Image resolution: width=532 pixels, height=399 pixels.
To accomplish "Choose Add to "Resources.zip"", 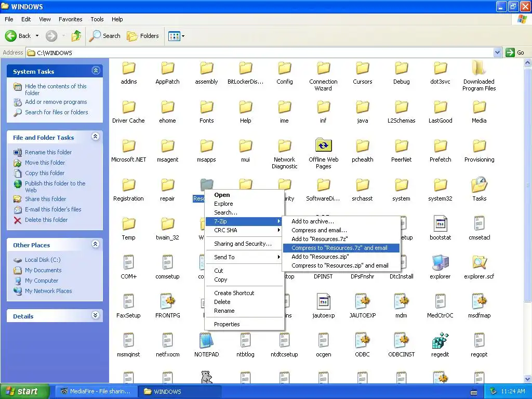I will click(x=341, y=257).
